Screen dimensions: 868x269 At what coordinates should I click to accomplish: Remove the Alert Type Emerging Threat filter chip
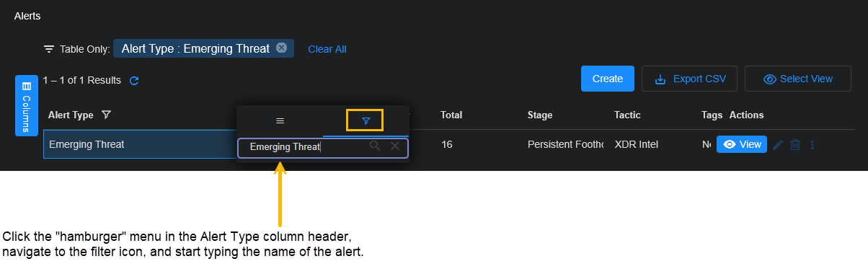pos(281,48)
